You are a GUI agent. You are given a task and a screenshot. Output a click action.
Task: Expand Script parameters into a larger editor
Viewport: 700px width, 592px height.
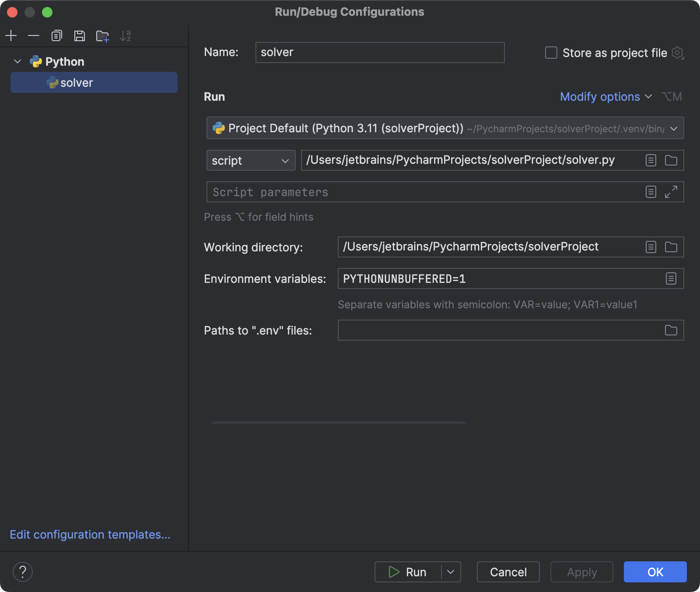[672, 192]
